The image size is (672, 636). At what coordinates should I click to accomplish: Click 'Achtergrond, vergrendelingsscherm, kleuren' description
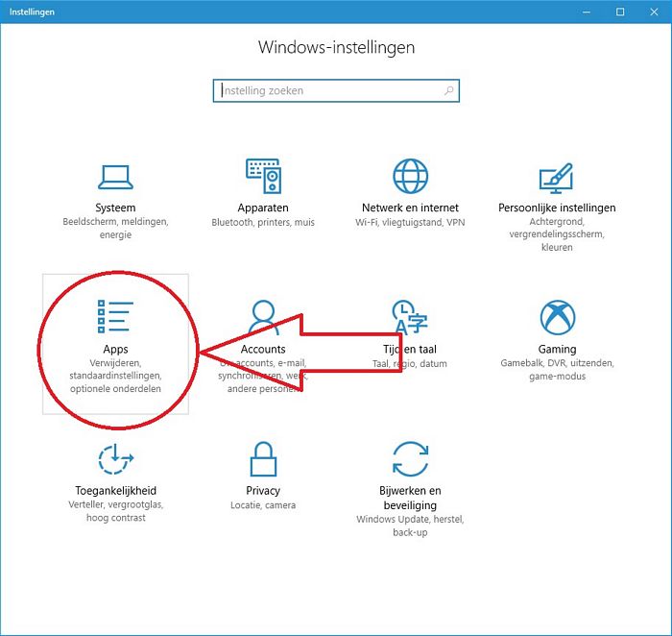[x=557, y=234]
